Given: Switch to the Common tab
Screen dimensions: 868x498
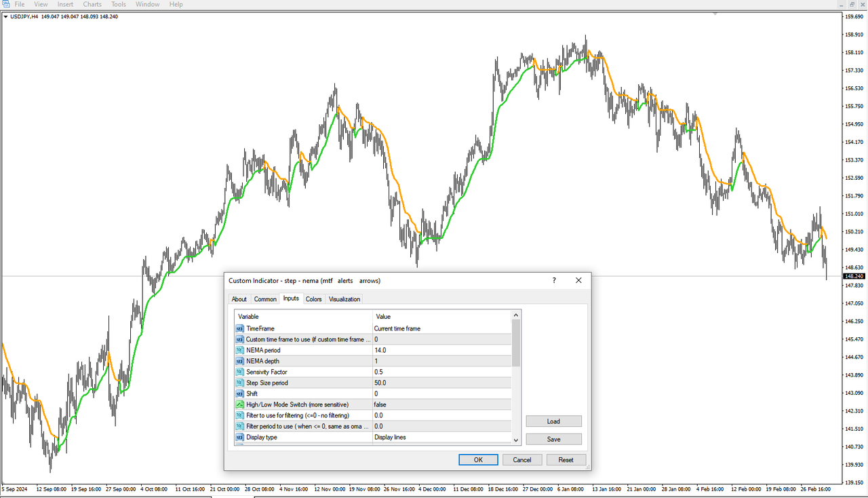Looking at the screenshot, I should pyautogui.click(x=265, y=299).
